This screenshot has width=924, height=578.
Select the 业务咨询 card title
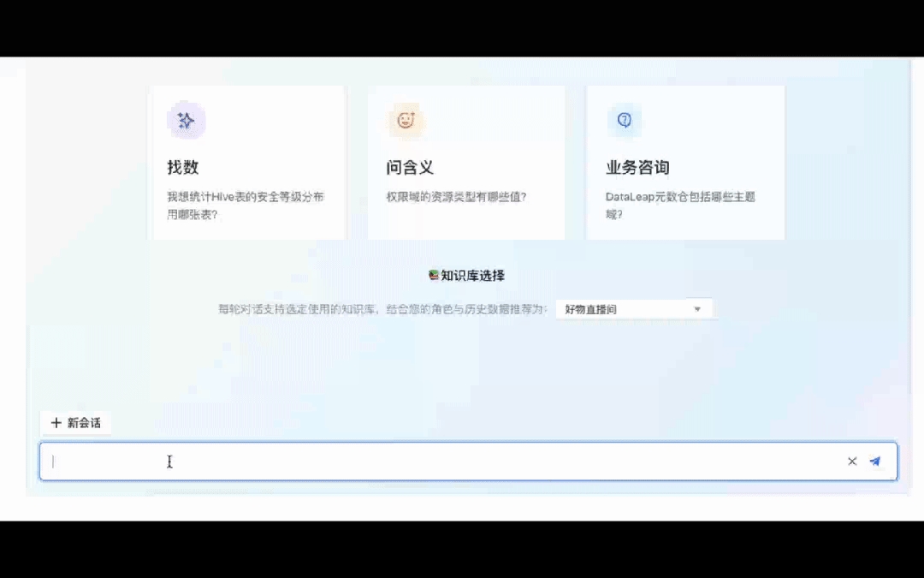tap(637, 168)
